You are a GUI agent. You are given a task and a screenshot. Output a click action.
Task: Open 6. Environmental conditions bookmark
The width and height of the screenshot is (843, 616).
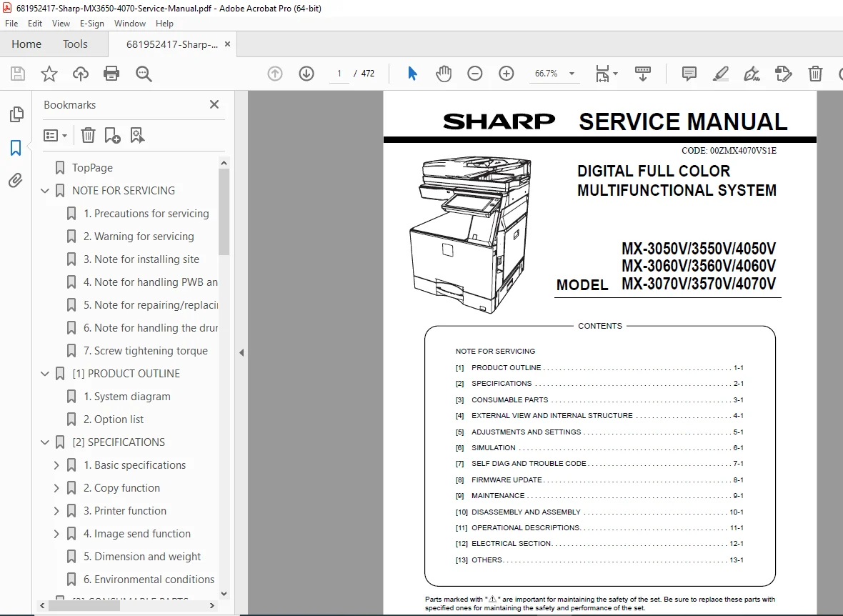tap(149, 580)
